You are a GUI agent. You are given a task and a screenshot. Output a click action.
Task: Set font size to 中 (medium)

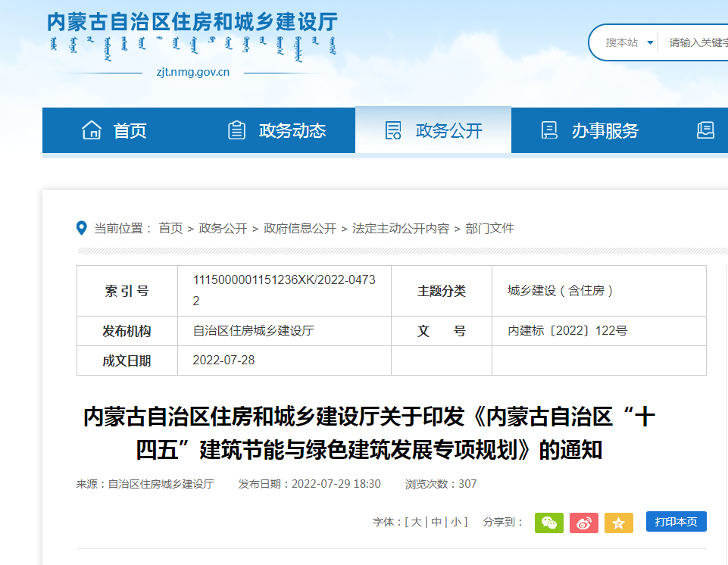[436, 522]
